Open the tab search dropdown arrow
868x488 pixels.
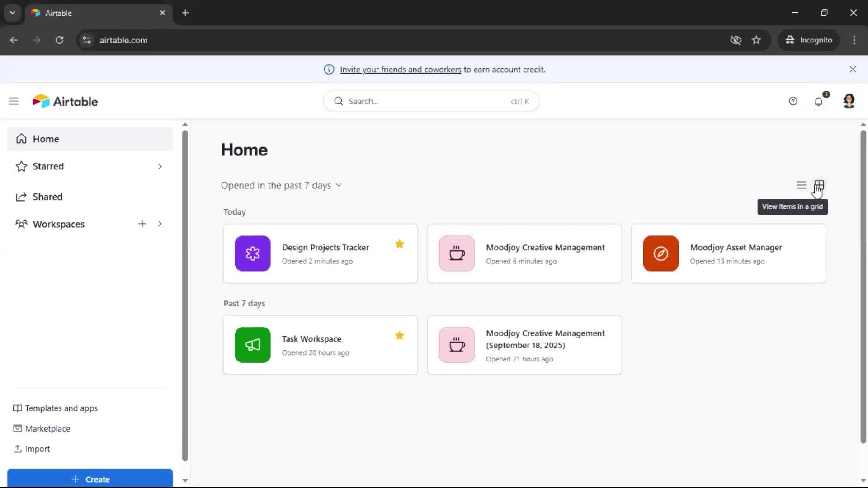(13, 13)
